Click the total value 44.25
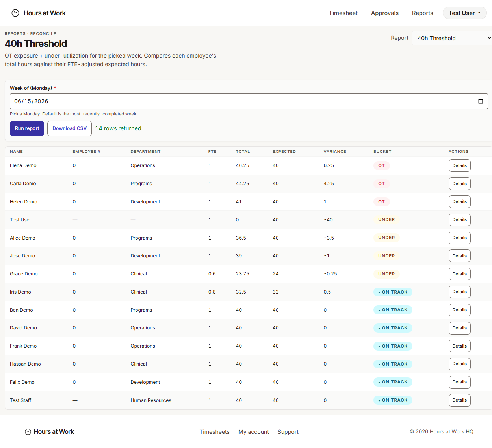This screenshot has height=448, width=492. 242,184
